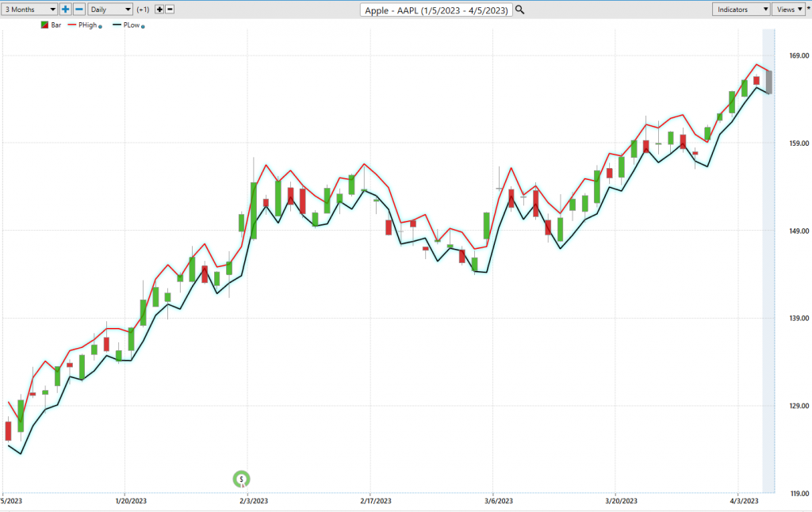The width and height of the screenshot is (812, 512).
Task: Click the 1/20/2023 date label
Action: coord(131,501)
